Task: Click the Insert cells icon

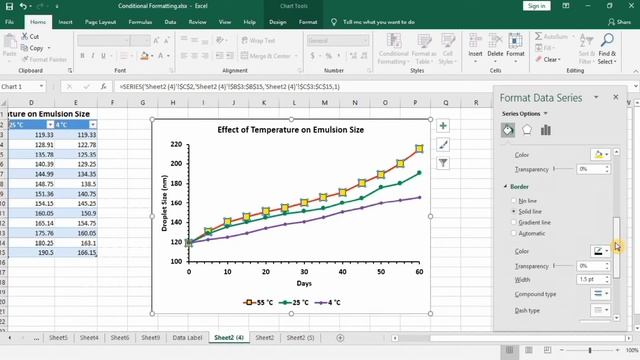Action: pos(475,41)
